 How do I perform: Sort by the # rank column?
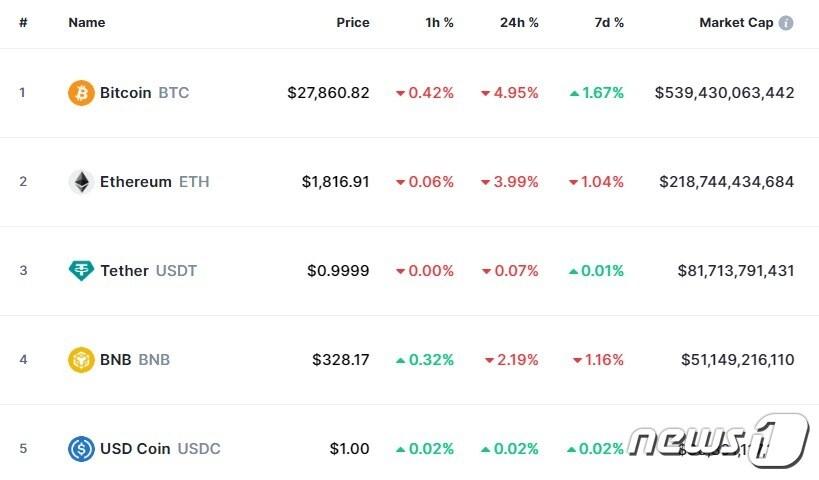(23, 22)
